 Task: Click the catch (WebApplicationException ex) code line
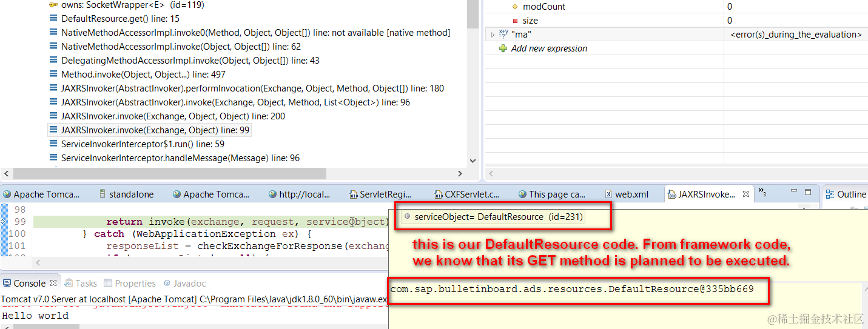[x=197, y=234]
